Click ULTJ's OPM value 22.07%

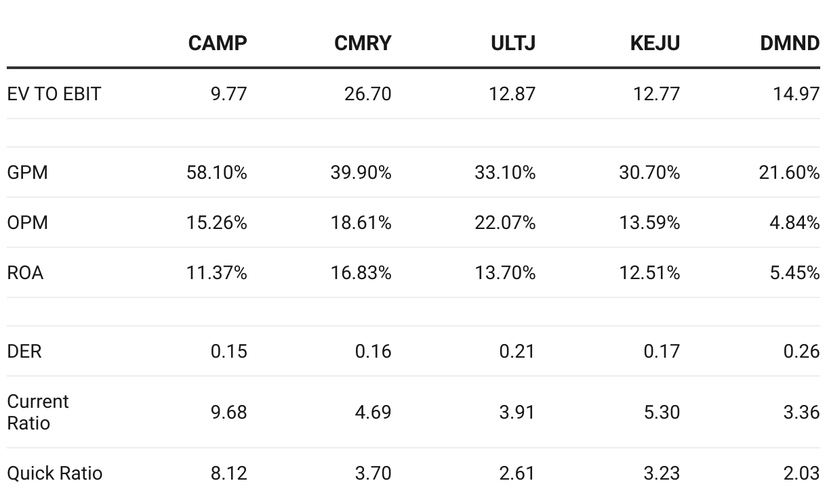(505, 223)
